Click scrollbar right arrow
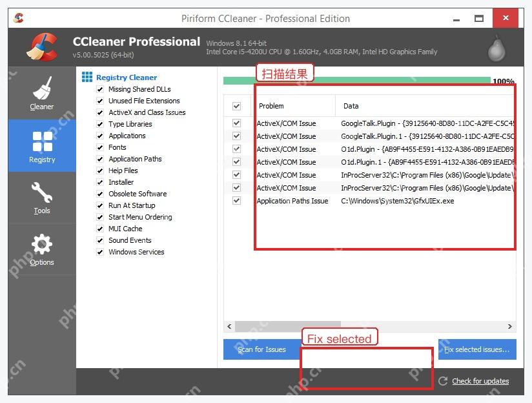Image resolution: width=532 pixels, height=403 pixels. [510, 326]
